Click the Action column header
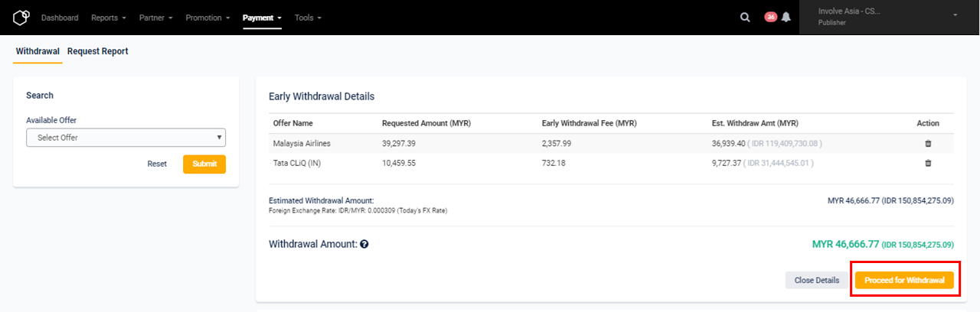 coord(928,123)
